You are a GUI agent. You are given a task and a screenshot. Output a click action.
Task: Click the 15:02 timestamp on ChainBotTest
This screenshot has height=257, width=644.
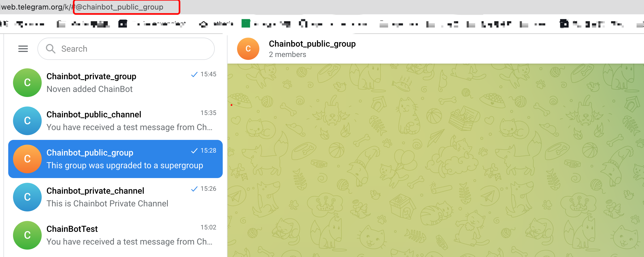click(208, 227)
